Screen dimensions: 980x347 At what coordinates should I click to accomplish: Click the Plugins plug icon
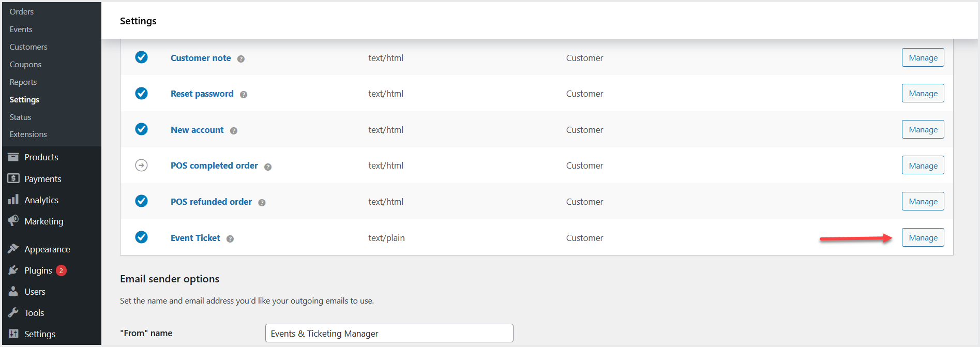coord(13,270)
